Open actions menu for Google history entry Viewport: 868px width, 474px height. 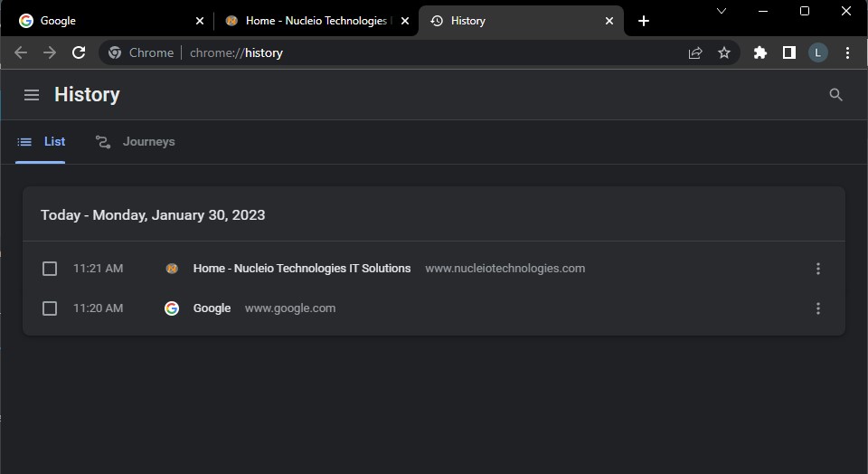tap(818, 308)
